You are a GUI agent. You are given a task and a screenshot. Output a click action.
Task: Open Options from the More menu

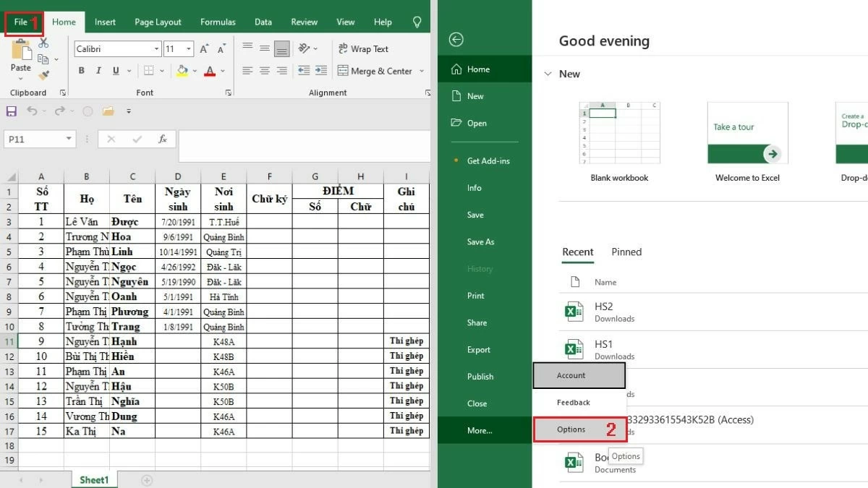pos(571,429)
